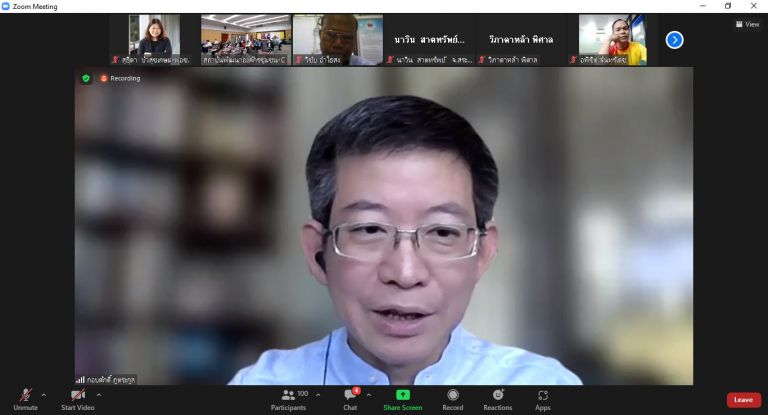Image resolution: width=768 pixels, height=415 pixels.
Task: Expand the chat options arrow next to Chat
Action: click(x=368, y=395)
